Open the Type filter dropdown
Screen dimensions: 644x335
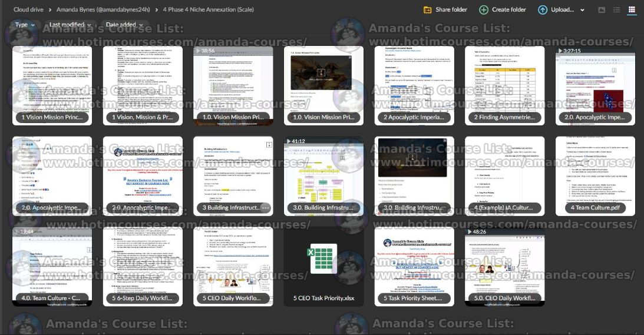[25, 25]
